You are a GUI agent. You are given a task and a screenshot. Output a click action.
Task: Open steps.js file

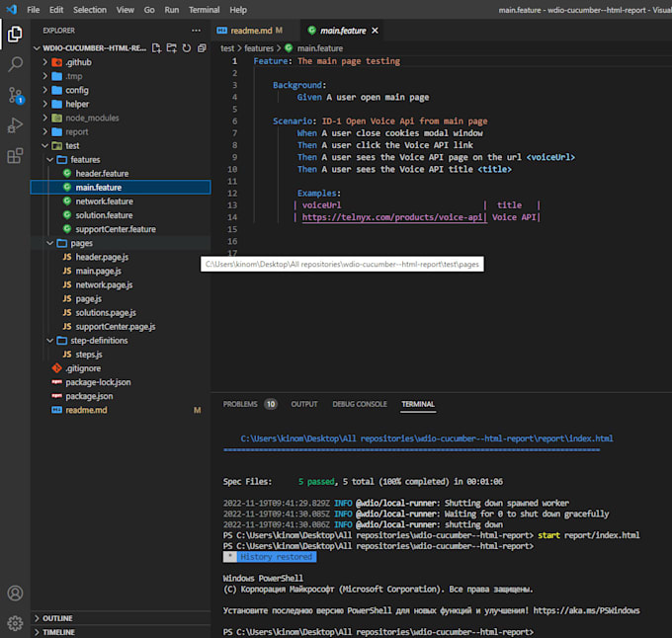point(121,355)
